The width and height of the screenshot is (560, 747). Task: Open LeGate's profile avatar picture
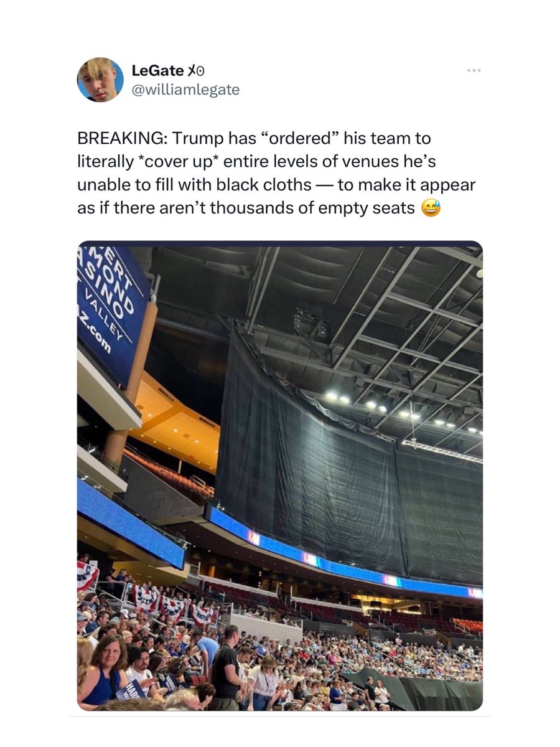coord(100,80)
